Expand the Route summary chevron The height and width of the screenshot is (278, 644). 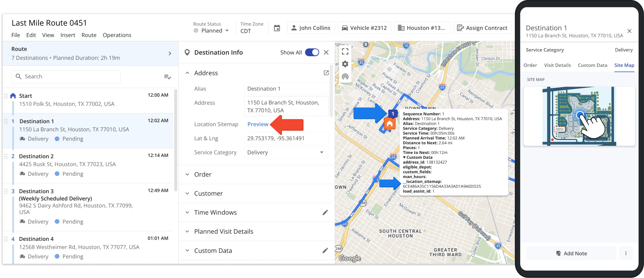170,53
